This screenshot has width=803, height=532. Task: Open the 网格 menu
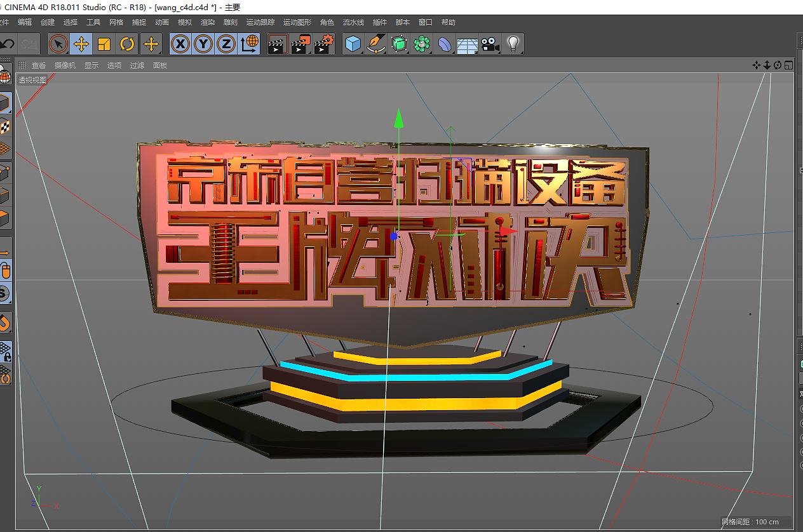[x=116, y=22]
